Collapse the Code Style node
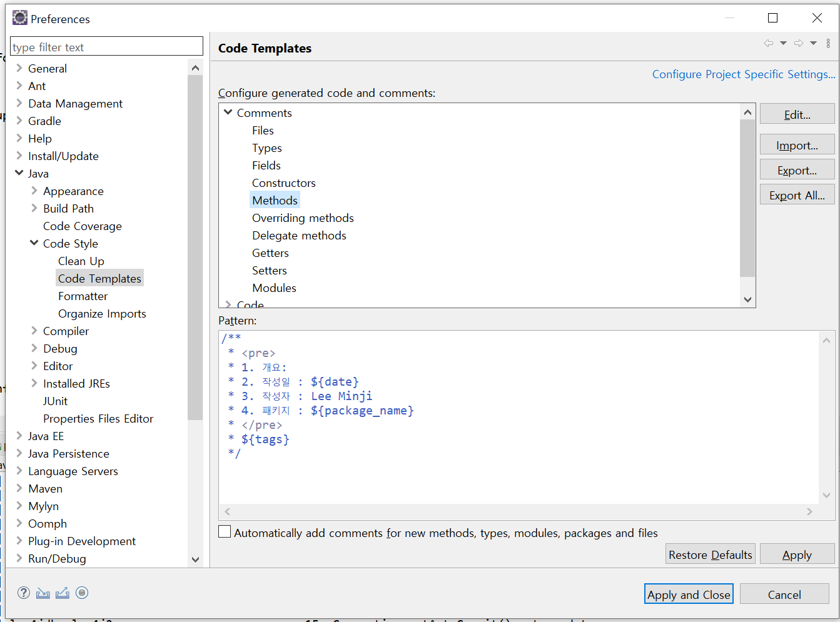The width and height of the screenshot is (840, 622). pos(34,243)
